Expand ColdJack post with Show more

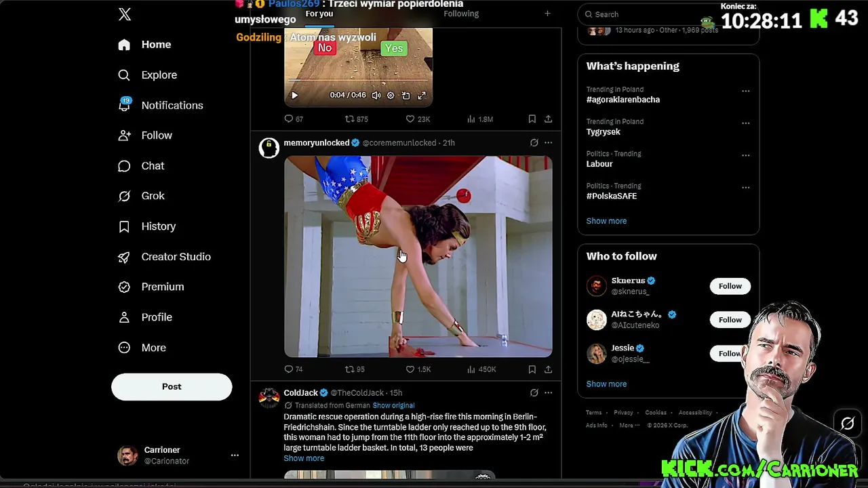point(304,459)
